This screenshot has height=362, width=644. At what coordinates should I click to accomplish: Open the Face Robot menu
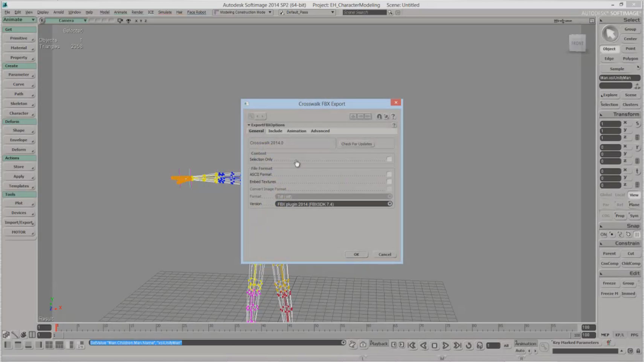pos(197,12)
